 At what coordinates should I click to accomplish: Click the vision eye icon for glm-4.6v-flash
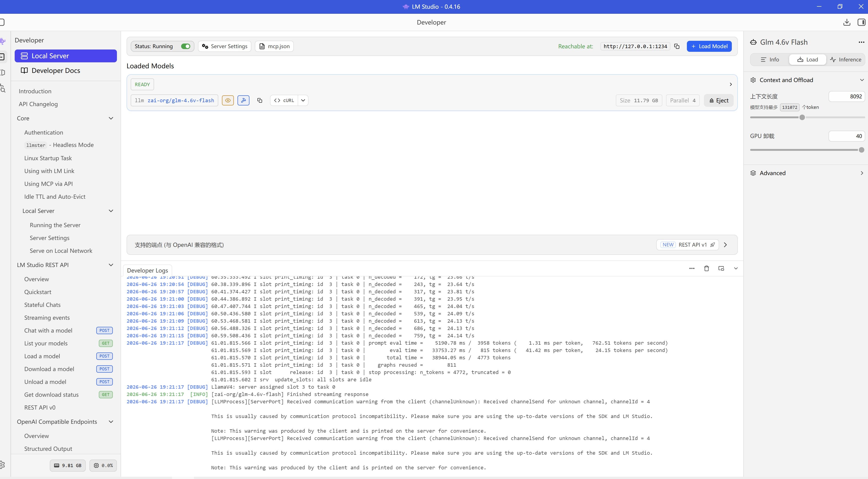click(228, 100)
